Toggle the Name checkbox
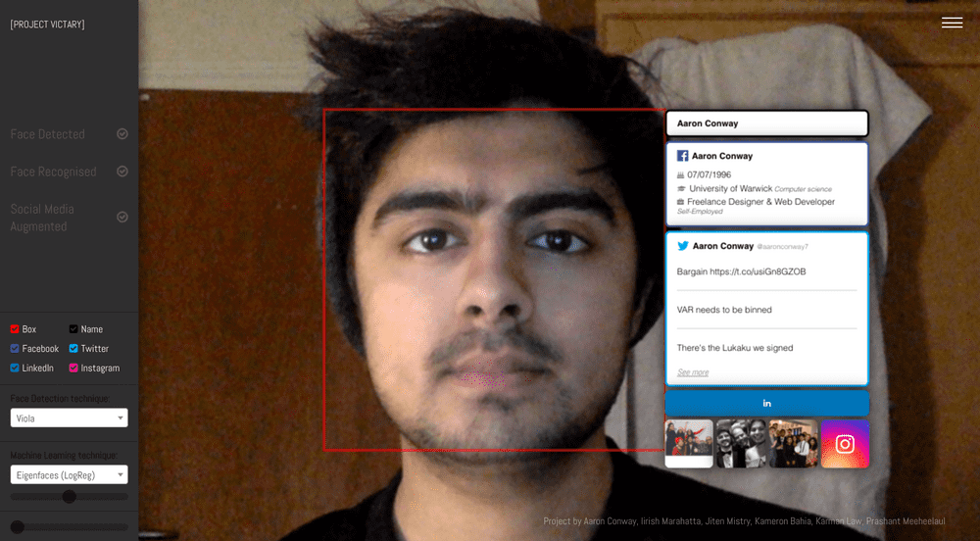The height and width of the screenshot is (541, 980). click(73, 329)
